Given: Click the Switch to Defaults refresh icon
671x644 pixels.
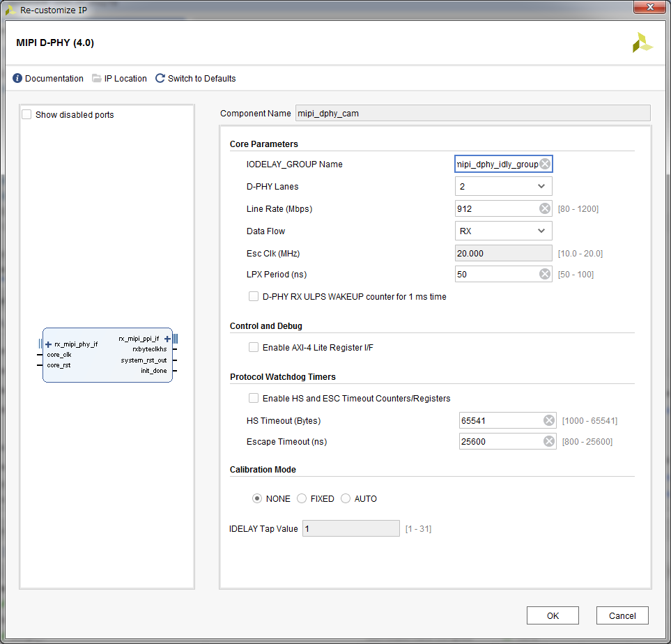Looking at the screenshot, I should [x=160, y=78].
